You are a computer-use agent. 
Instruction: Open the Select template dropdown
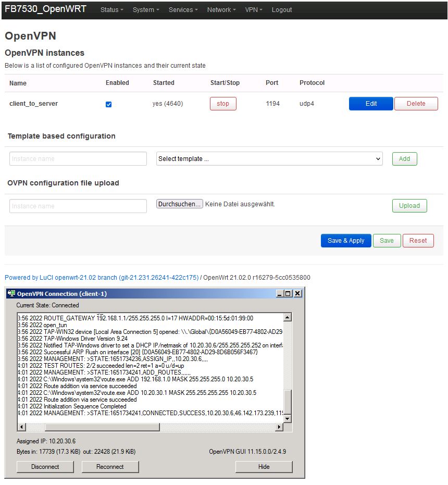tap(269, 159)
